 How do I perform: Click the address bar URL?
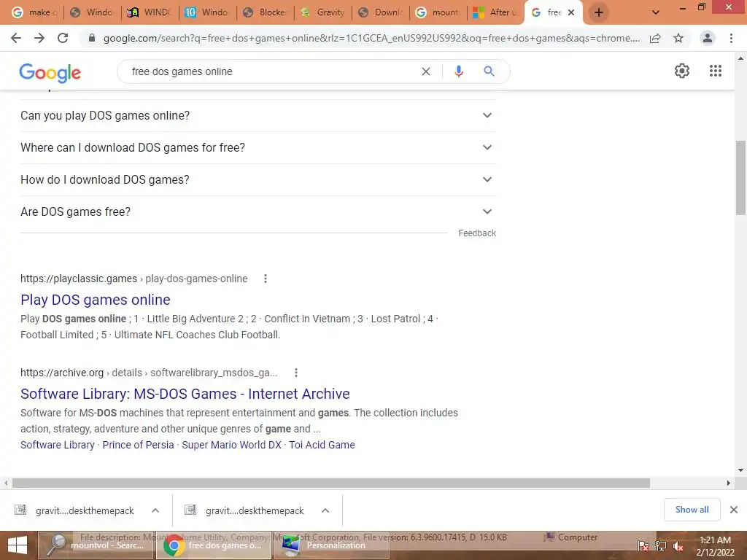point(371,38)
